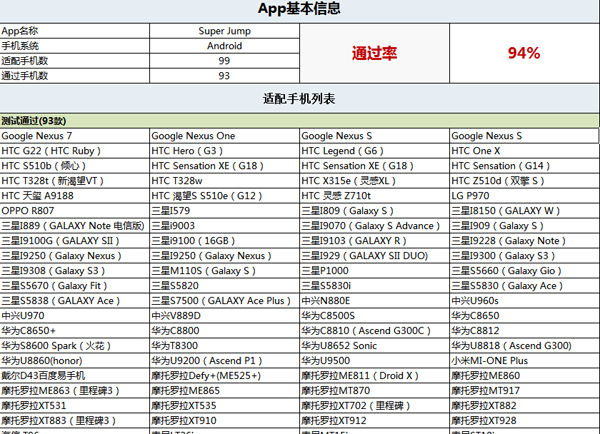
Task: Select the "三星S5820" cell
Action: [x=224, y=286]
